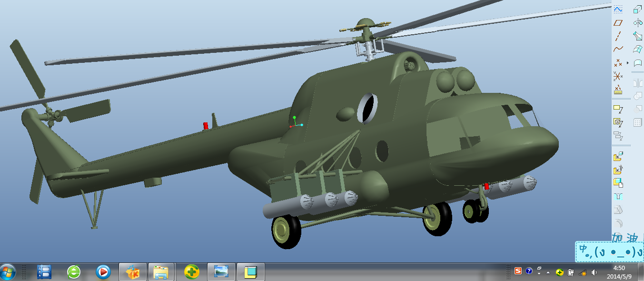Select the Datum Plane tool
Viewport: 644px width, 281px height.
[x=618, y=22]
